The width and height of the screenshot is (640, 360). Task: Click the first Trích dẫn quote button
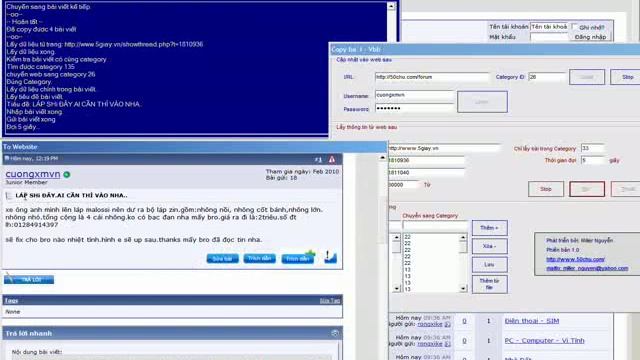tap(260, 258)
